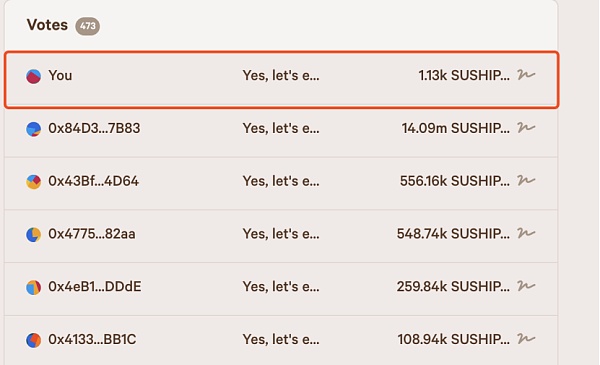Open voter profile 0x84D3...7B83
The image size is (600, 365).
point(94,128)
